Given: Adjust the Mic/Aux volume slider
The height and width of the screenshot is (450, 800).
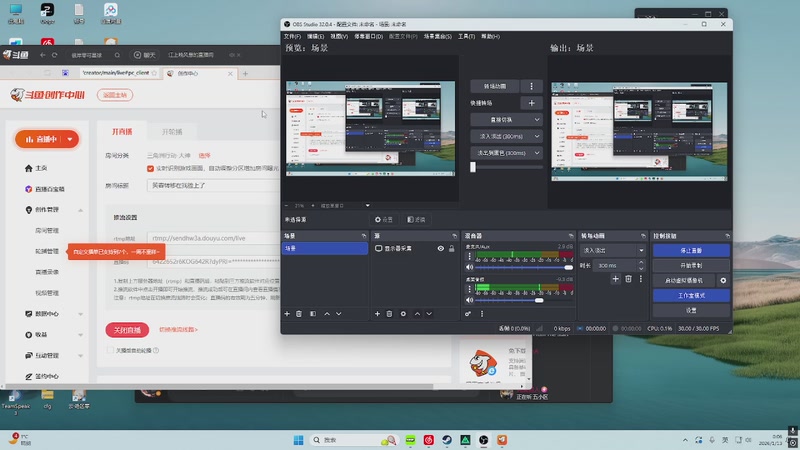Looking at the screenshot, I should tap(524, 267).
